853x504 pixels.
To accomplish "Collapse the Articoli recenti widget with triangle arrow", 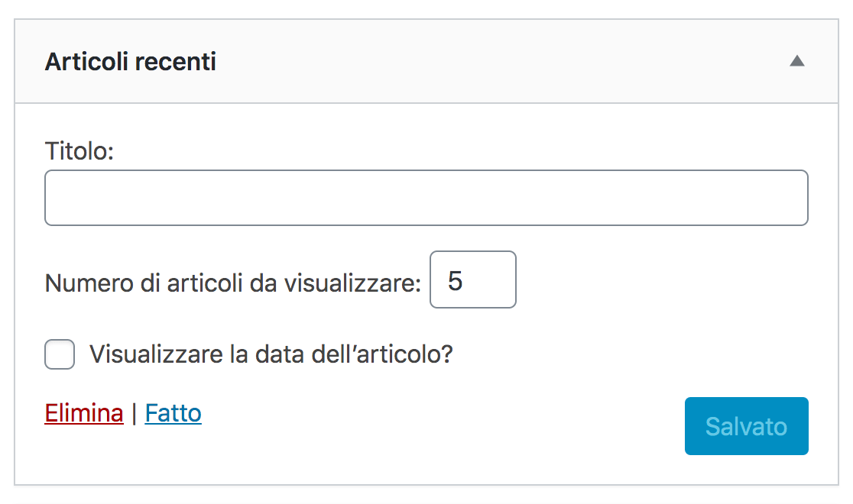I will point(796,61).
